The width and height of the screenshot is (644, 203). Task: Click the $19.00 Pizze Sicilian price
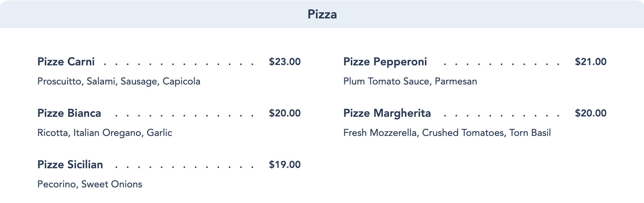coord(284,164)
